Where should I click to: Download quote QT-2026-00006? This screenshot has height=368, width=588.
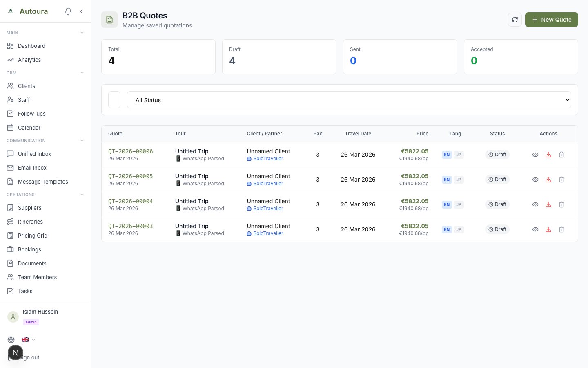(x=548, y=155)
